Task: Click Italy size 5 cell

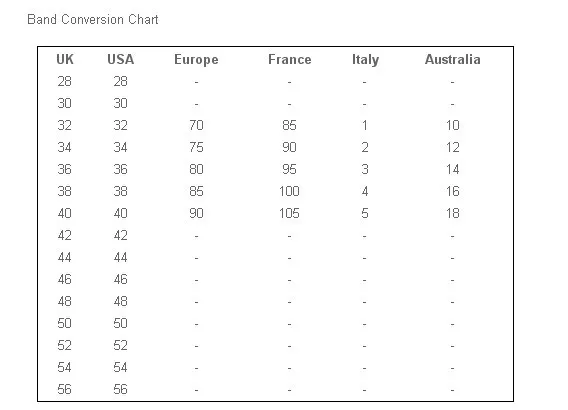Action: 365,213
